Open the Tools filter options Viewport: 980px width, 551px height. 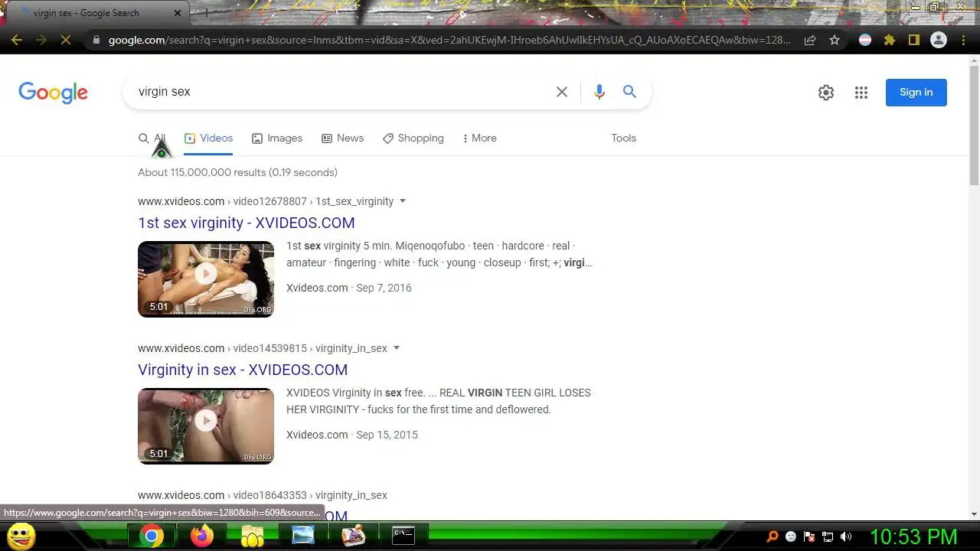coord(623,139)
